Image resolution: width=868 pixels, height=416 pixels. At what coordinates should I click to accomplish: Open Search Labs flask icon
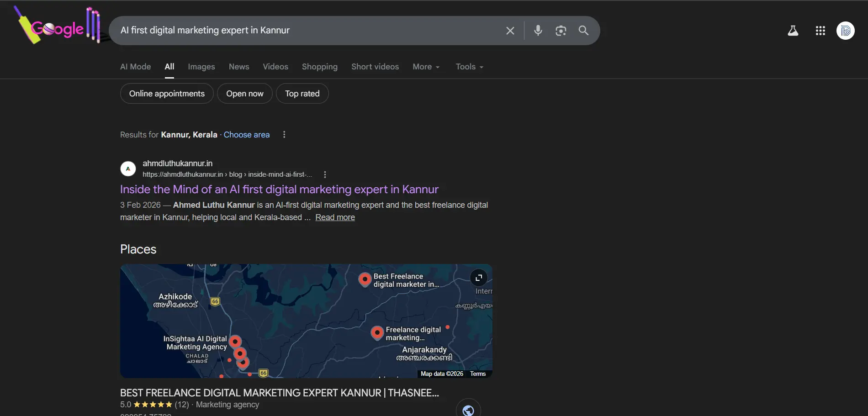[793, 31]
